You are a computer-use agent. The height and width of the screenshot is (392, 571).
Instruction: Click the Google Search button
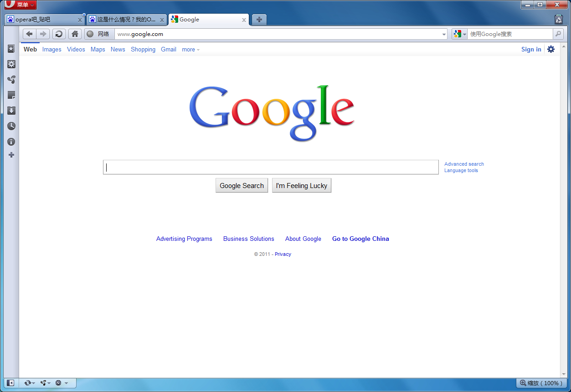pos(242,185)
